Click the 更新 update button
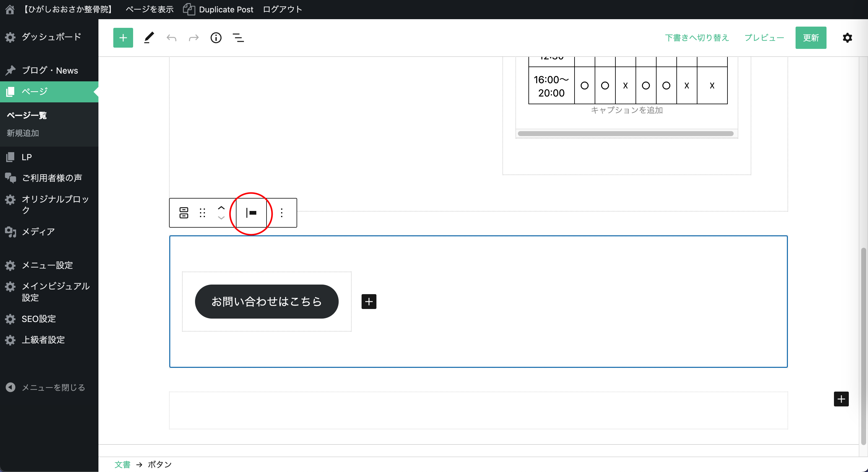 point(810,38)
